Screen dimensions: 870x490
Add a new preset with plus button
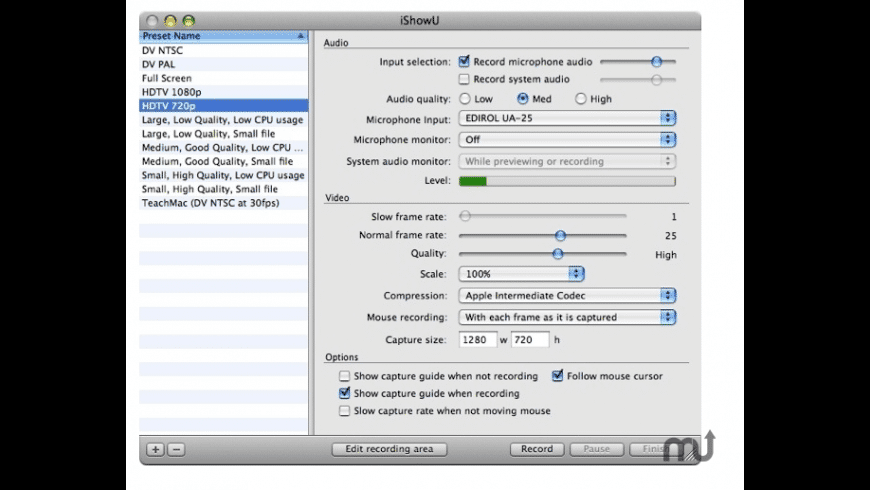click(155, 449)
